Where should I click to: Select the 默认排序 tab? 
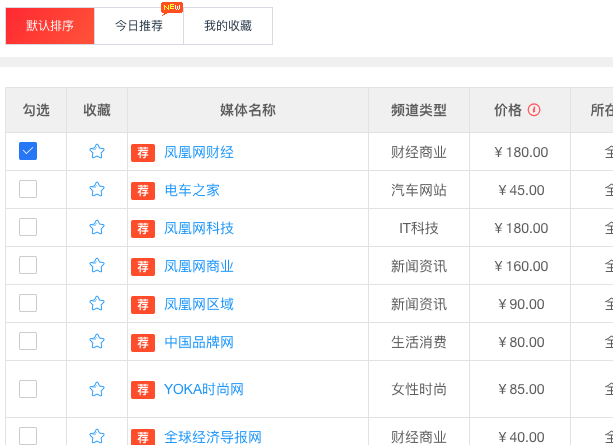pos(50,26)
